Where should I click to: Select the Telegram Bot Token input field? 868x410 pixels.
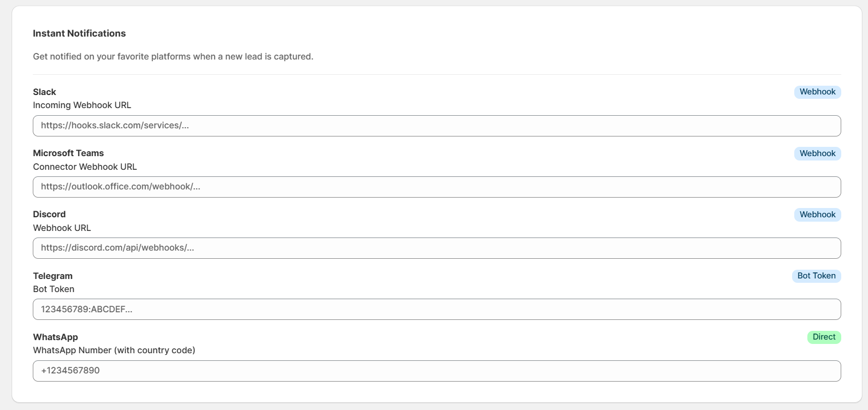(436, 309)
